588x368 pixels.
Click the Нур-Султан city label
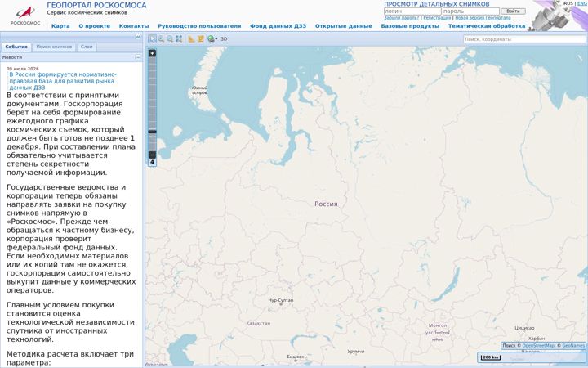coord(281,300)
